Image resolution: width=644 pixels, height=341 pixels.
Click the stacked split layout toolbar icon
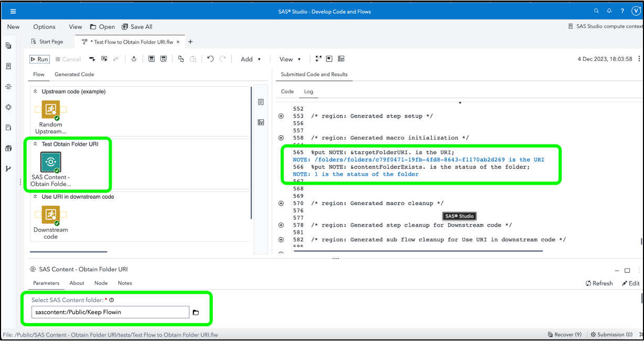[x=341, y=59]
